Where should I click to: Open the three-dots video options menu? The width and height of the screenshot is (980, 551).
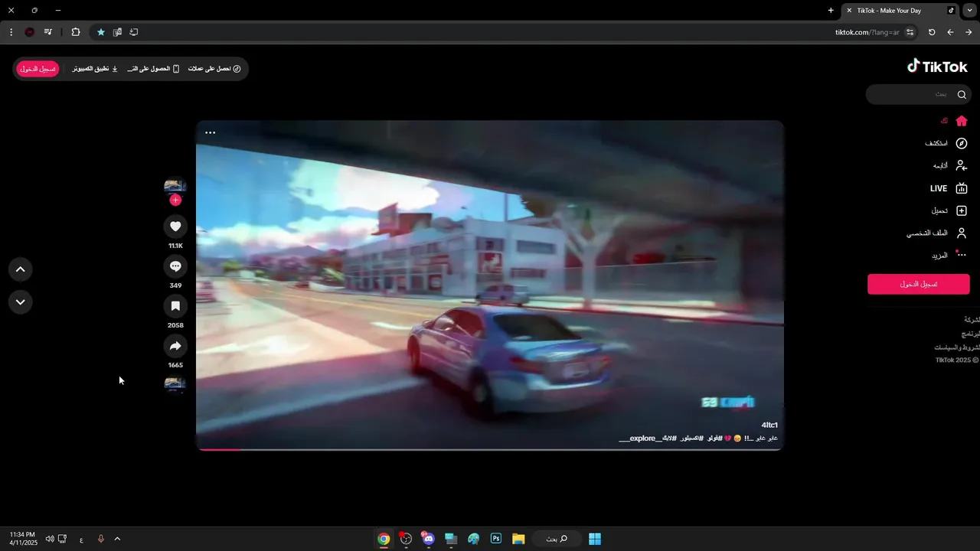(210, 132)
